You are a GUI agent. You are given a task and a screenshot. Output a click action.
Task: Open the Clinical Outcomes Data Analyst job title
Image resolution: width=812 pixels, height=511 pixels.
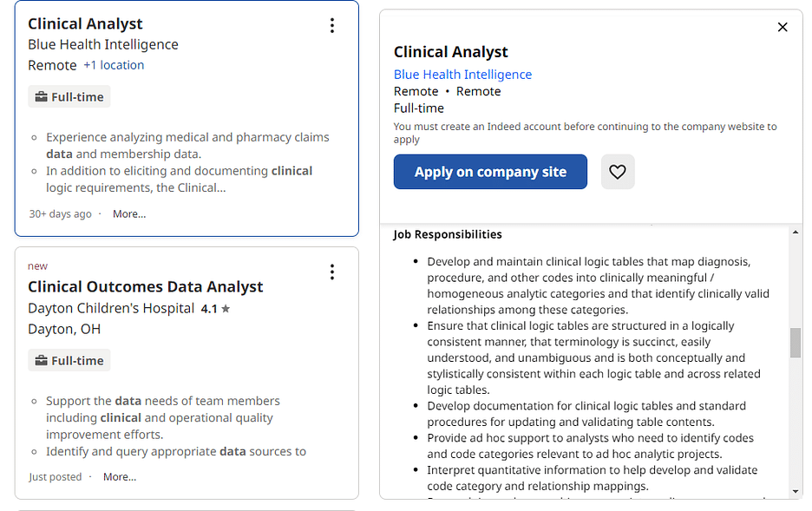pyautogui.click(x=146, y=287)
